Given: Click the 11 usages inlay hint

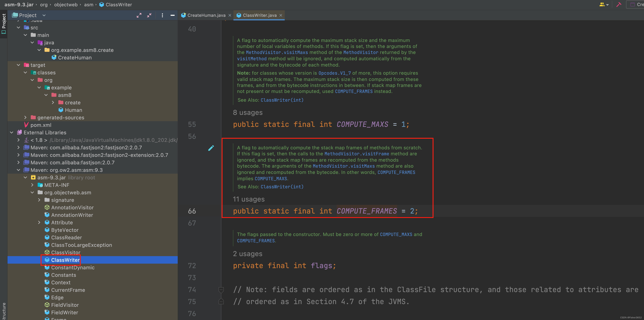Looking at the screenshot, I should tap(248, 199).
